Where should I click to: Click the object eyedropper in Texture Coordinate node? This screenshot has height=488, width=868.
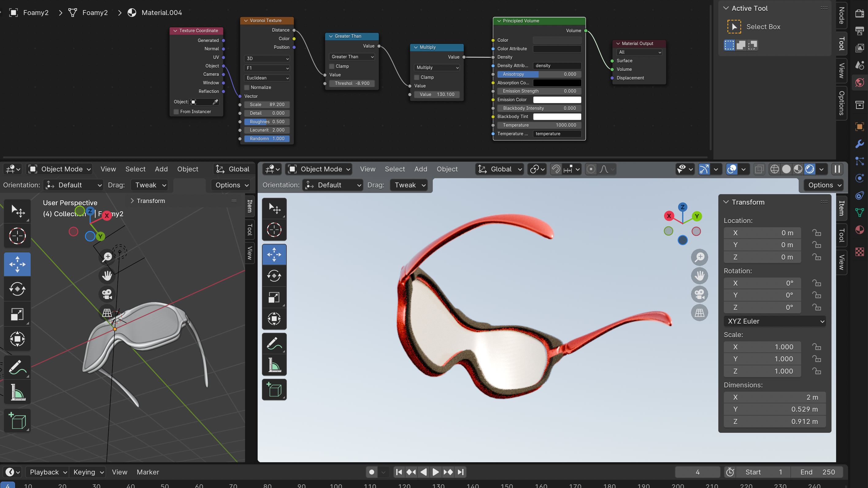pyautogui.click(x=215, y=102)
